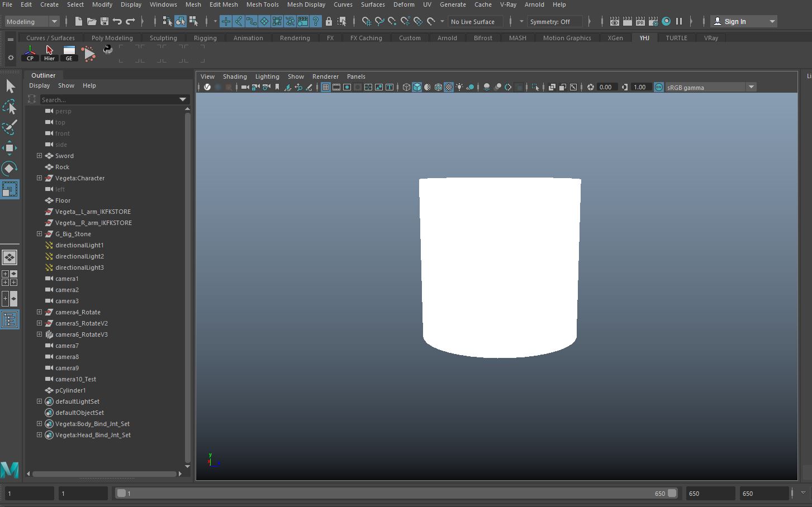The width and height of the screenshot is (812, 507).
Task: Click the Render current frame icon
Action: 628,21
